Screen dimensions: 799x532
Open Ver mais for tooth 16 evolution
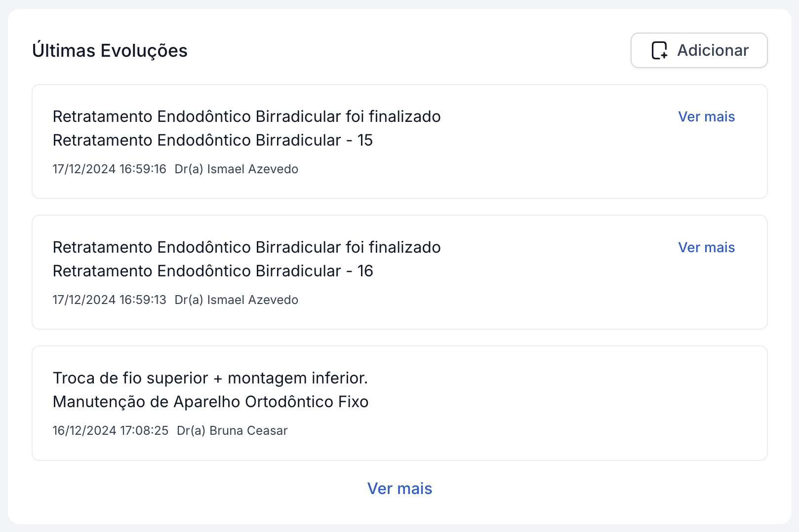point(706,248)
